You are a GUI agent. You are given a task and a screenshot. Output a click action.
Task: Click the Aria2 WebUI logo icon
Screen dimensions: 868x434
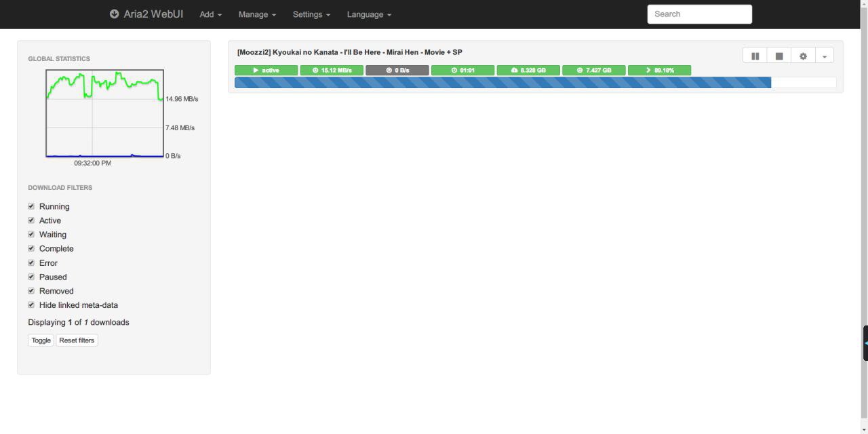coord(114,14)
